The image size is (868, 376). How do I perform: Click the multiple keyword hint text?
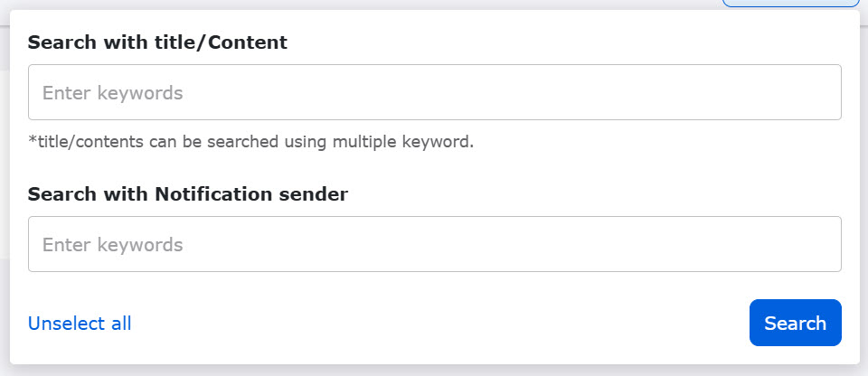click(250, 142)
